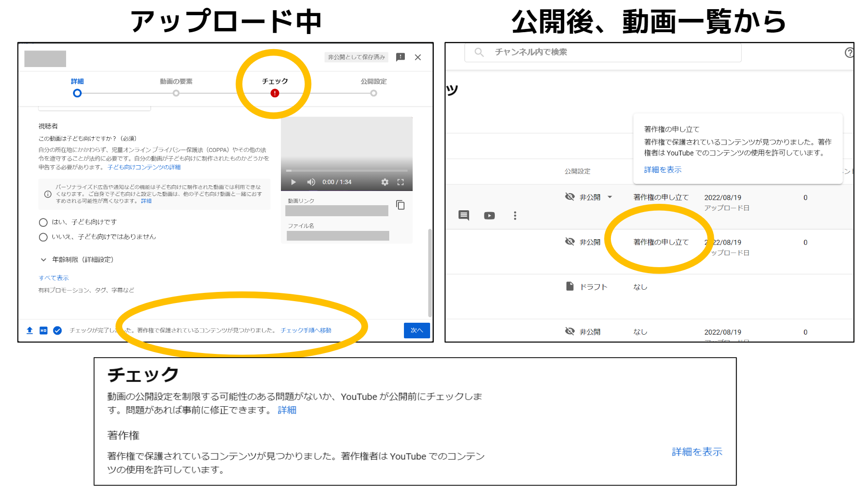This screenshot has height=488, width=868.
Task: Mute the video preview audio
Action: (x=311, y=182)
